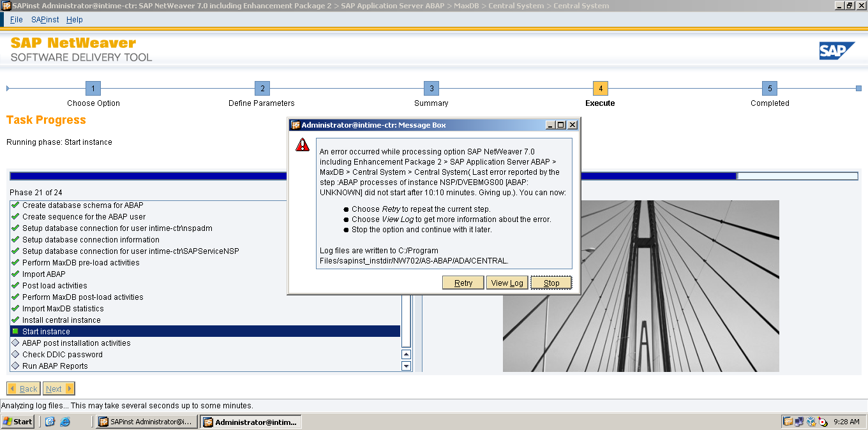868x430 pixels.
Task: Click the Back navigation button
Action: pos(24,389)
